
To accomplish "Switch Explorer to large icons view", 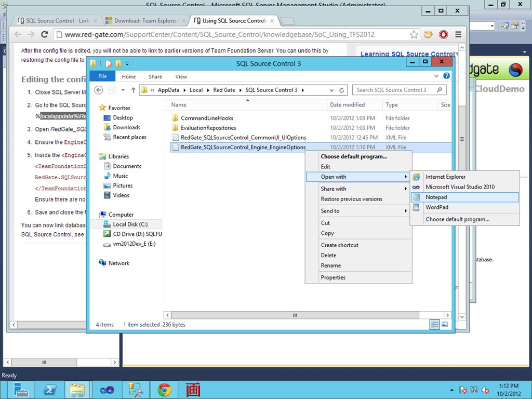I will pyautogui.click(x=445, y=324).
